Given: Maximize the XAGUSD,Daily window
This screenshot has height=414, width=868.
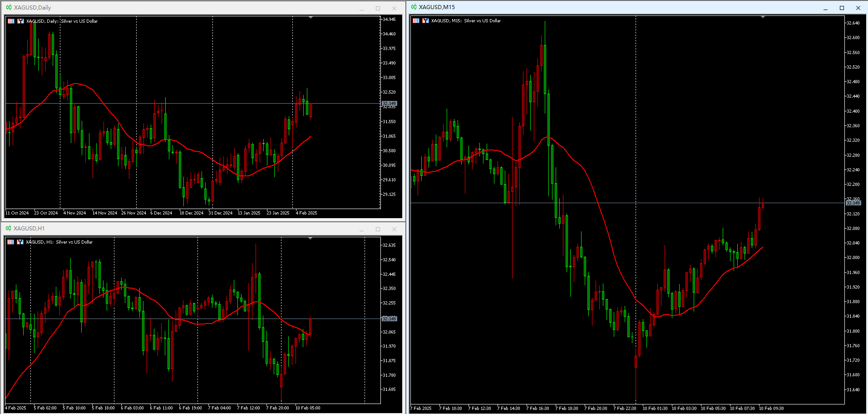Looking at the screenshot, I should [x=378, y=8].
